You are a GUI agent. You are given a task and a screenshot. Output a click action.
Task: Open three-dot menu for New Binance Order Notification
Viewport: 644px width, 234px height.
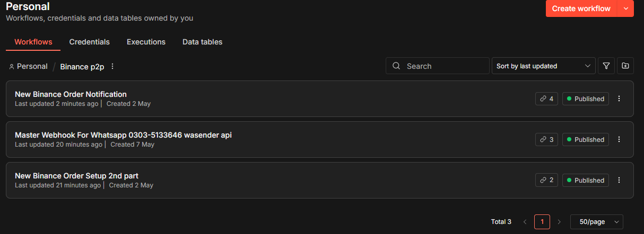tap(619, 98)
